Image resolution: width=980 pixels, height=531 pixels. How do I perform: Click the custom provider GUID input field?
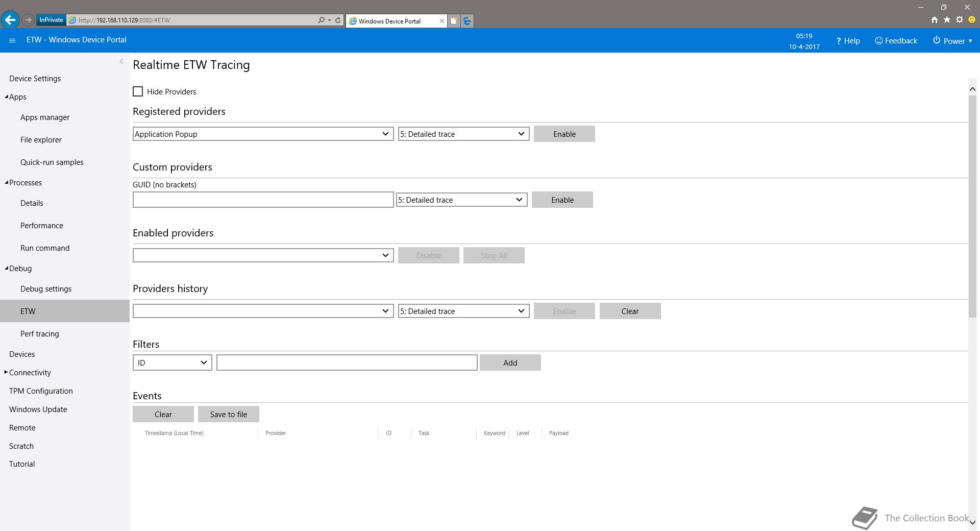click(263, 200)
